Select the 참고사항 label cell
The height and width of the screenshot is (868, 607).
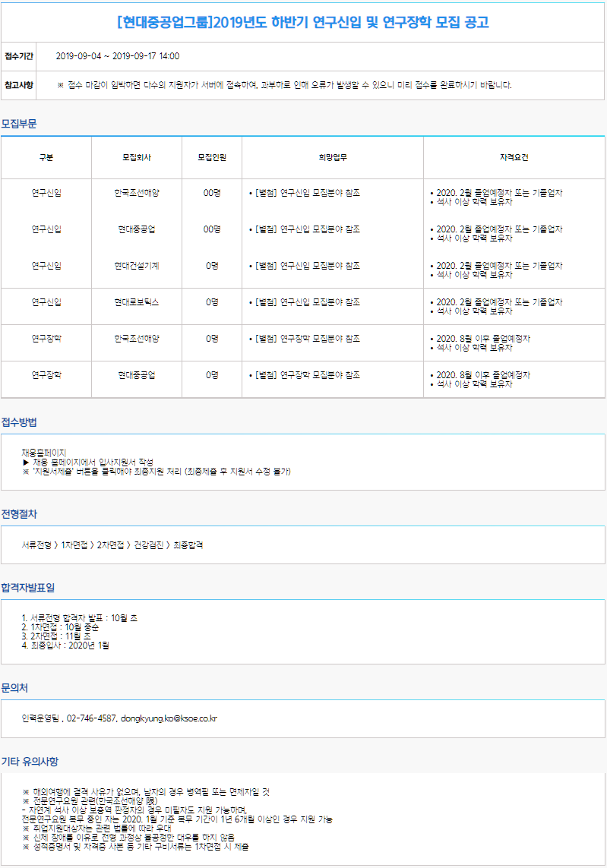click(x=19, y=85)
